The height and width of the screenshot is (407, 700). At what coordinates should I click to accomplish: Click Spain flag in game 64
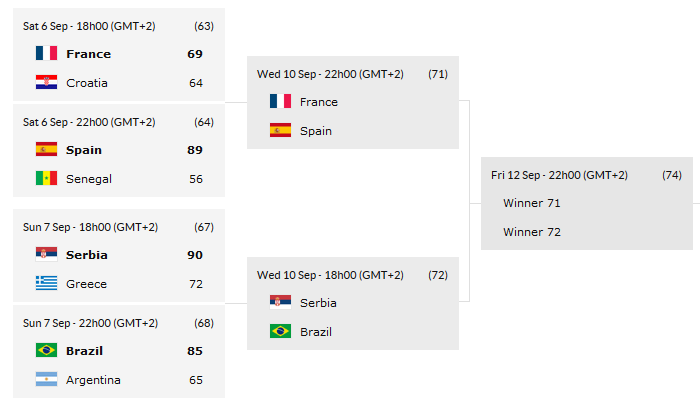pos(46,150)
